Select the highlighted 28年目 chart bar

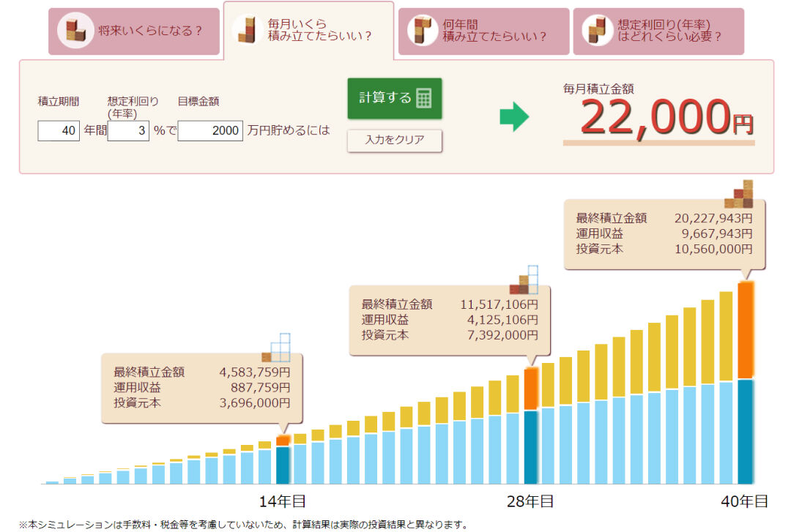coord(531,426)
